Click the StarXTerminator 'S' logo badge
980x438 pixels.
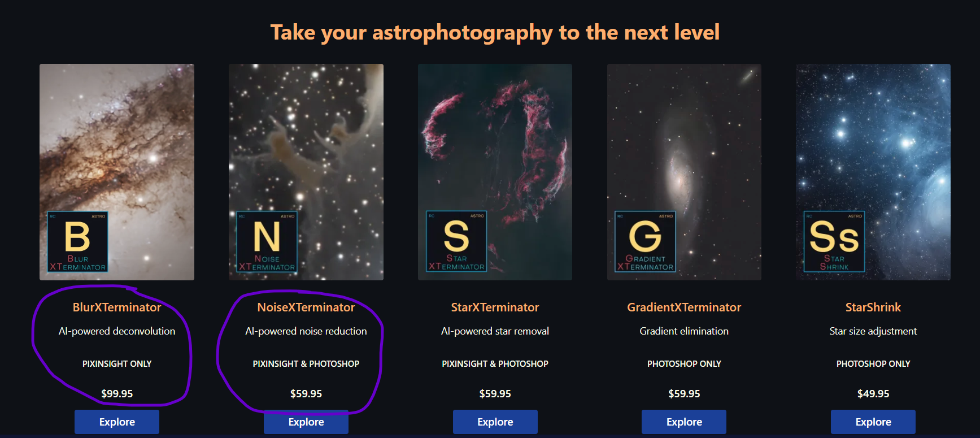tap(456, 242)
